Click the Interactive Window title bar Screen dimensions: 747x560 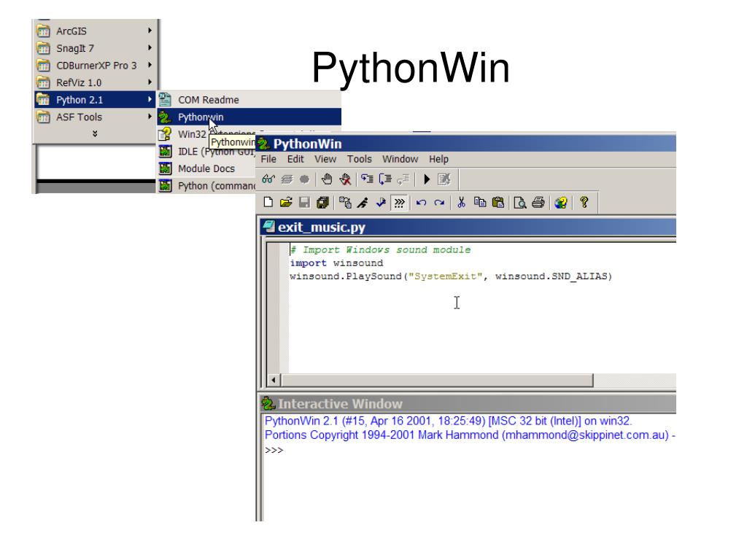coord(468,404)
